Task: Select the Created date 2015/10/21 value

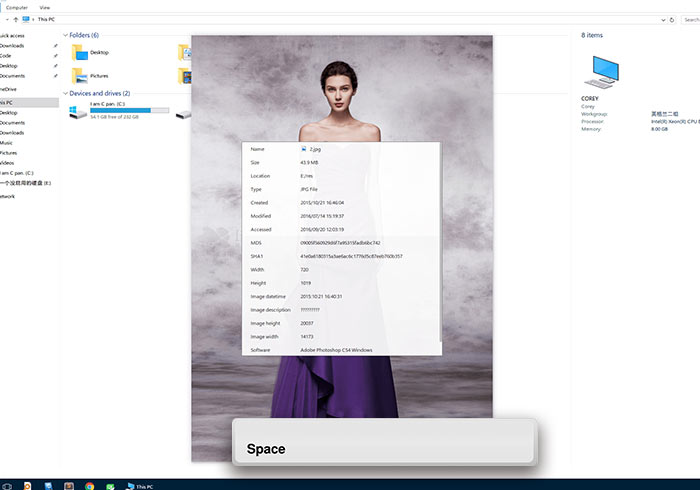Action: click(x=322, y=203)
